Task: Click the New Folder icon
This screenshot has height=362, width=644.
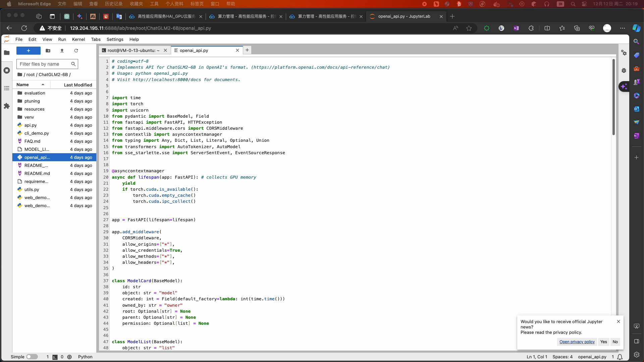Action: tap(48, 51)
